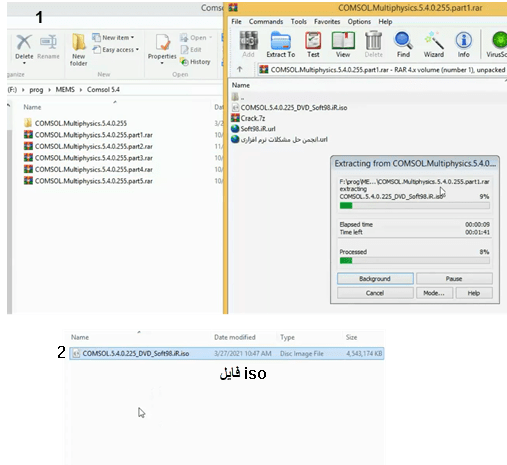The image size is (507, 465).
Task: Select COMSOL.5.4.0.225_DVD_Soft98.iR.iso in WinRAR list
Action: click(289, 108)
